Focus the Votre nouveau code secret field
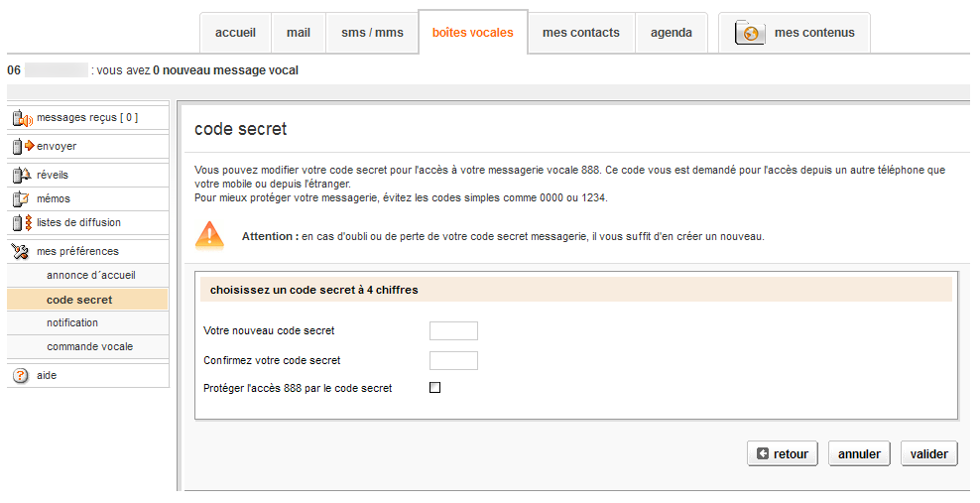Viewport: 980px width, 503px height. [x=453, y=330]
